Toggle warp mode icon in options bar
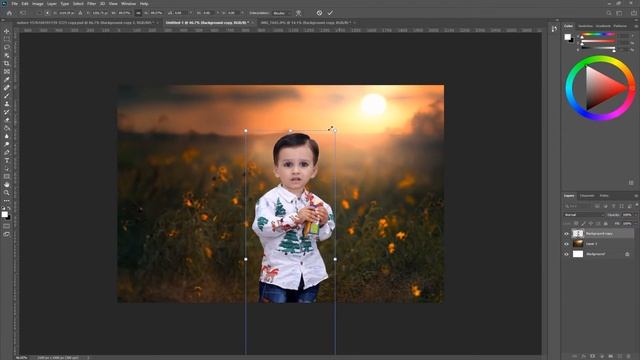This screenshot has height=360, width=640. pos(299,13)
